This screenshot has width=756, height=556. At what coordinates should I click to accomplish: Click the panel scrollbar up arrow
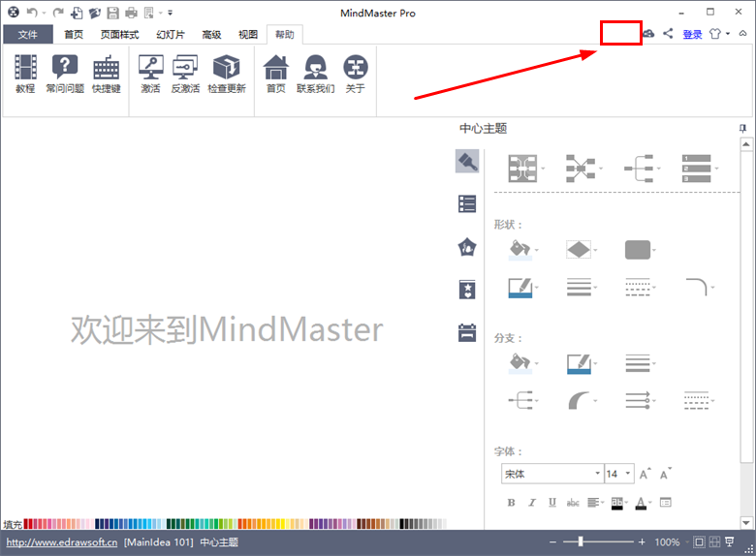point(746,144)
